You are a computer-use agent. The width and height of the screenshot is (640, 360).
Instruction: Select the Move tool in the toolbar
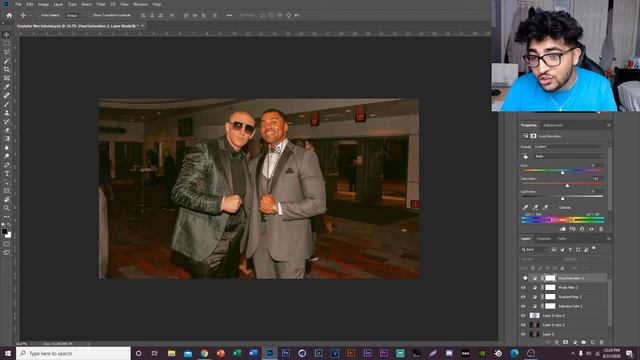7,35
